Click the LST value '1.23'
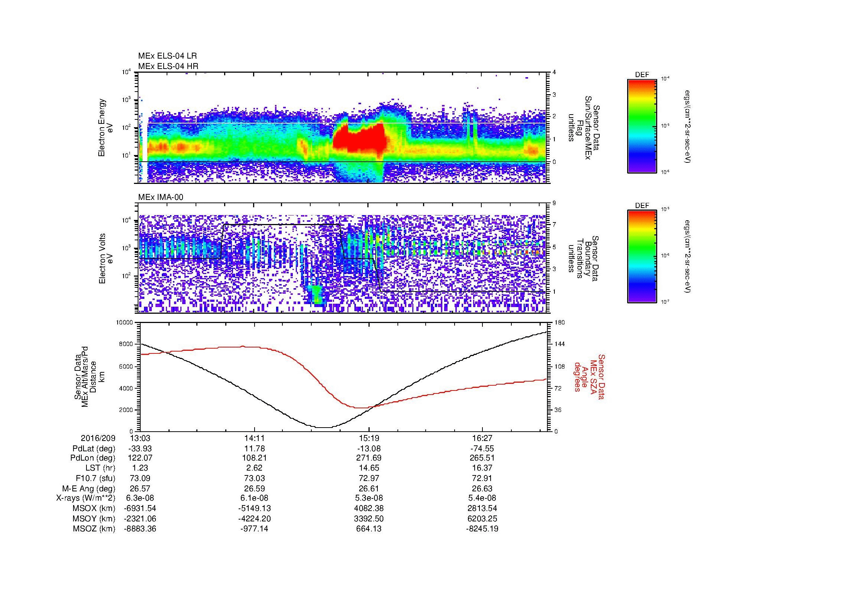 click(x=140, y=468)
